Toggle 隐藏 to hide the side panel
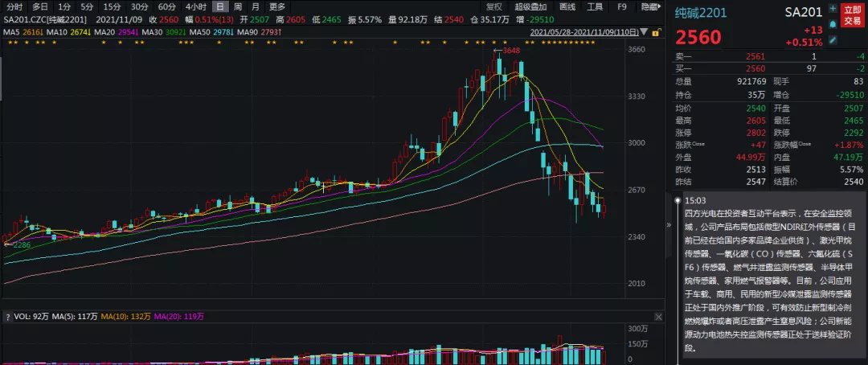This screenshot has width=868, height=365. 650,7
